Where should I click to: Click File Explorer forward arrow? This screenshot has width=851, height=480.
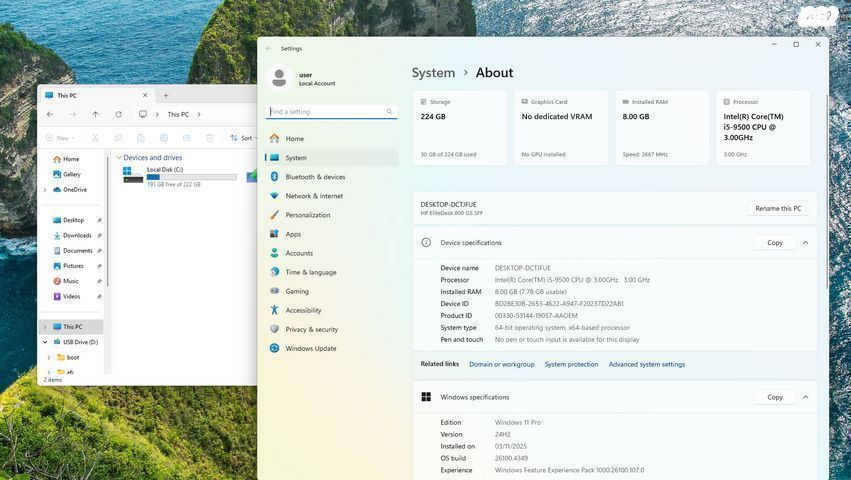coord(73,115)
